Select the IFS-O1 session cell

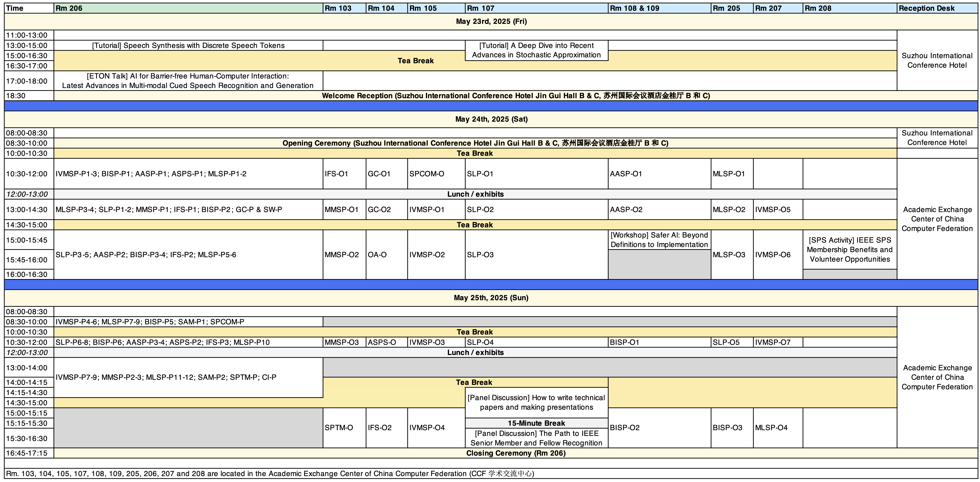click(x=344, y=174)
